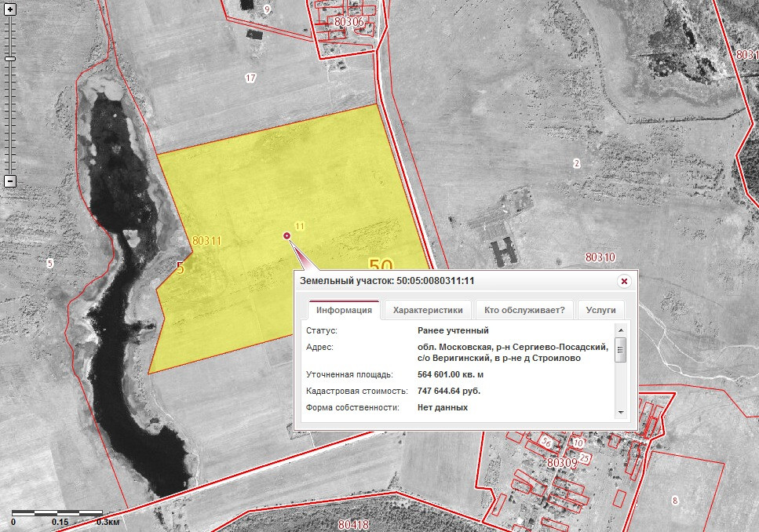Viewport: 759px width, 532px height.
Task: Click the zoom slider handle
Action: click(10, 59)
